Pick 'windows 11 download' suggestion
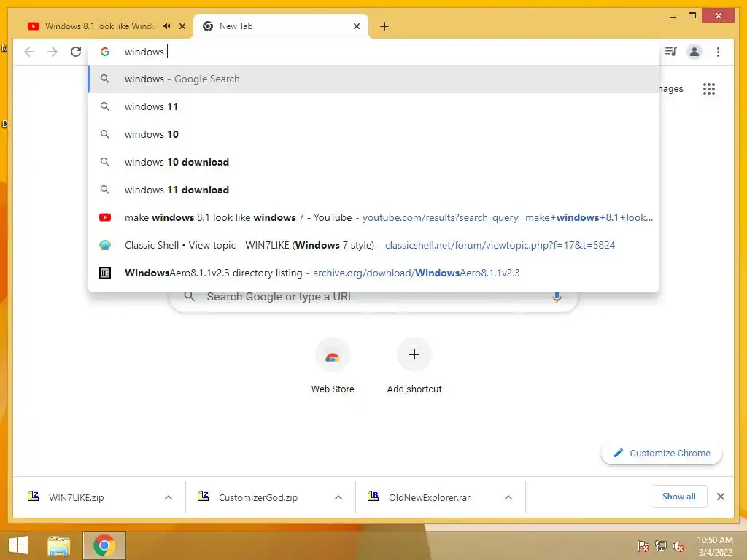This screenshot has height=560, width=747. point(373,190)
